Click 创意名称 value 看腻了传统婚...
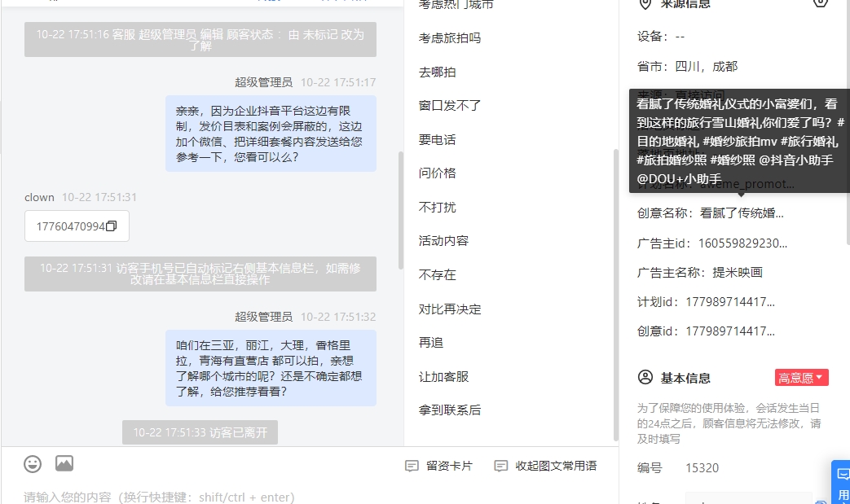The width and height of the screenshot is (850, 504). (741, 213)
